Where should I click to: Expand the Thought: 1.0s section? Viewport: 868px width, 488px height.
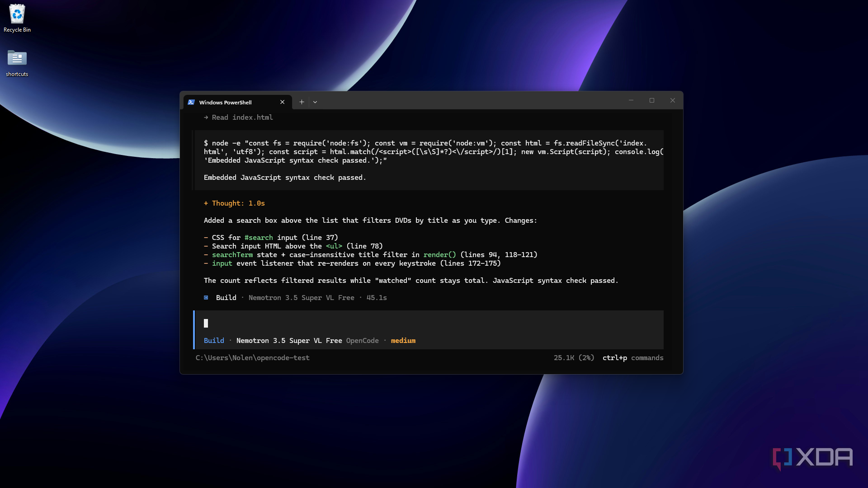pos(234,203)
